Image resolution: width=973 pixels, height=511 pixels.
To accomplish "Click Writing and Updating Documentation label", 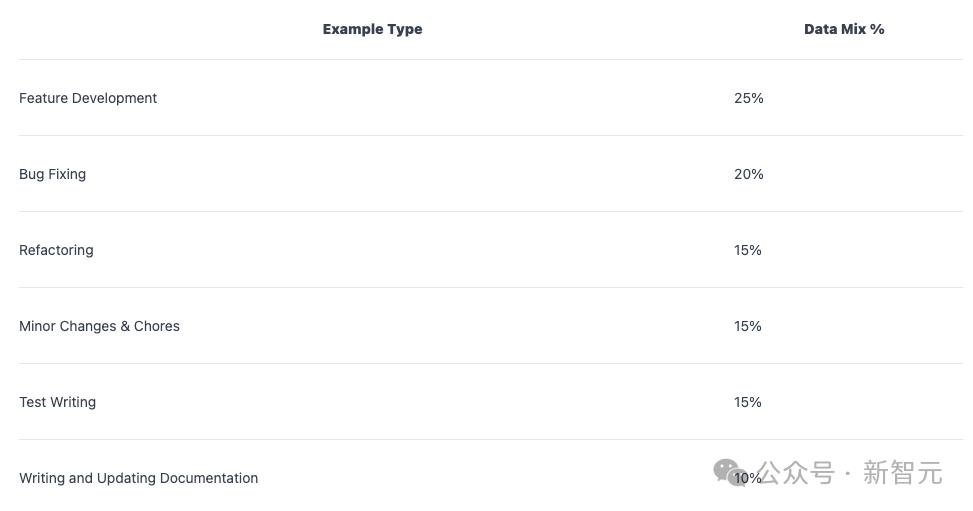I will pos(138,478).
